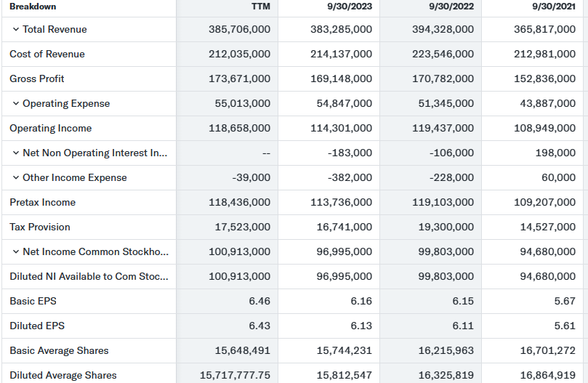Click the Basic Average Shares label
Image resolution: width=588 pixels, height=383 pixels.
pos(60,351)
